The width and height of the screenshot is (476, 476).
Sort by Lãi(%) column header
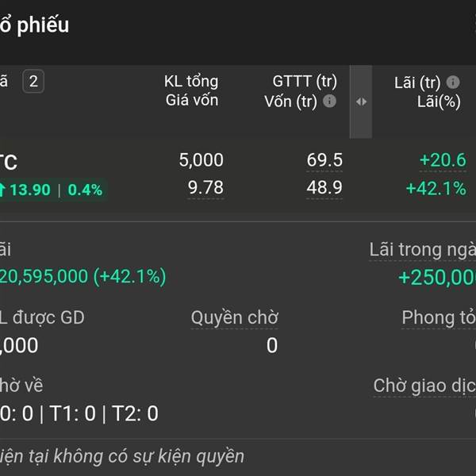(439, 102)
